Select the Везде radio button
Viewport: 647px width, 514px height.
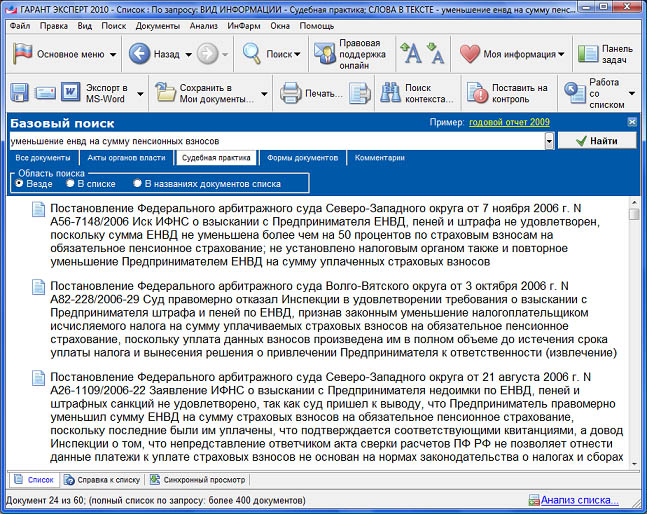tap(19, 184)
